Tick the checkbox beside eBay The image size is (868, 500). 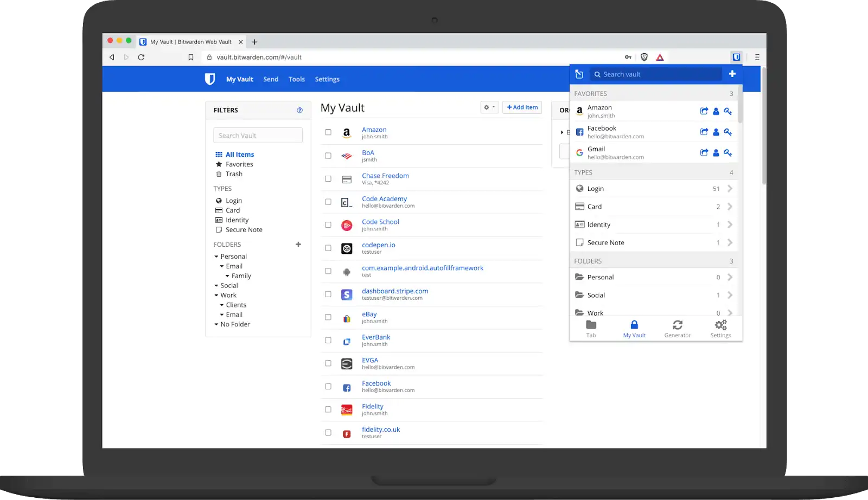pyautogui.click(x=328, y=317)
